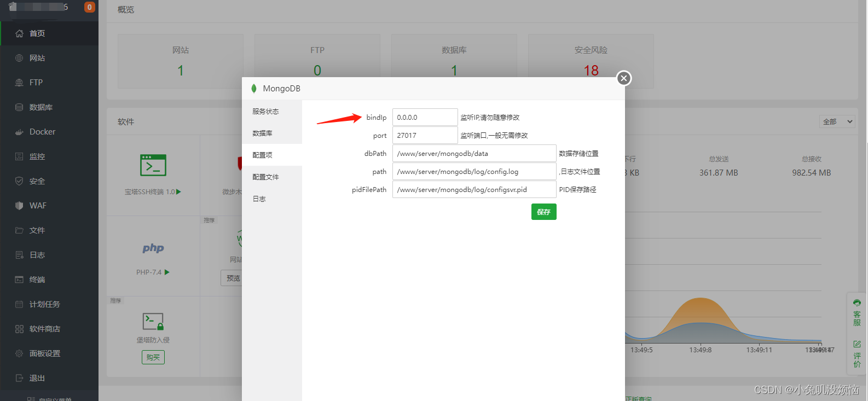This screenshot has width=868, height=401.
Task: Click the FTP sidebar icon
Action: pos(19,83)
